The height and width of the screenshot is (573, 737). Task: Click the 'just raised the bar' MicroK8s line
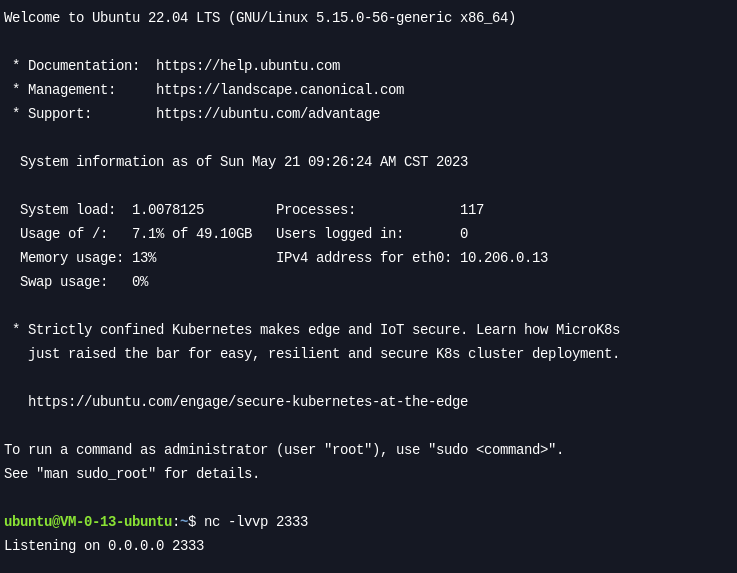pyautogui.click(x=324, y=354)
